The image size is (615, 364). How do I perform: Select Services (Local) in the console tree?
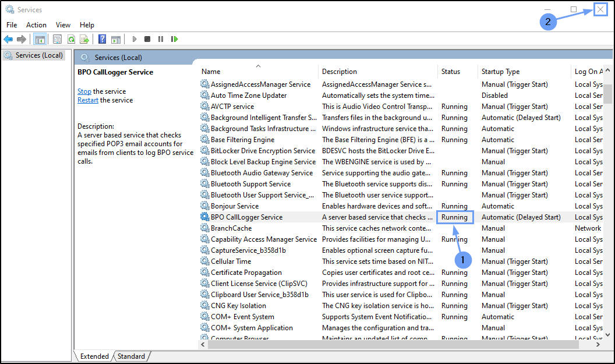pos(38,55)
